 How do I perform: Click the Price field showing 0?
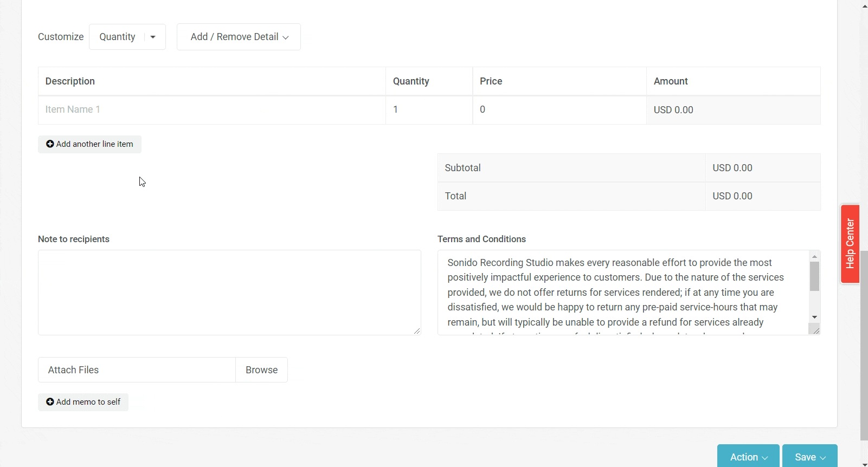click(x=558, y=110)
